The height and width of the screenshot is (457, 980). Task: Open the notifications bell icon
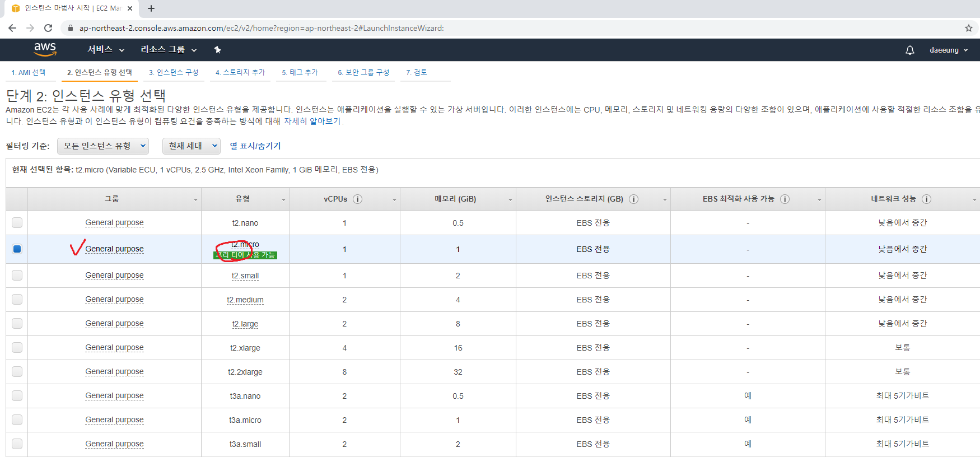pyautogui.click(x=910, y=50)
